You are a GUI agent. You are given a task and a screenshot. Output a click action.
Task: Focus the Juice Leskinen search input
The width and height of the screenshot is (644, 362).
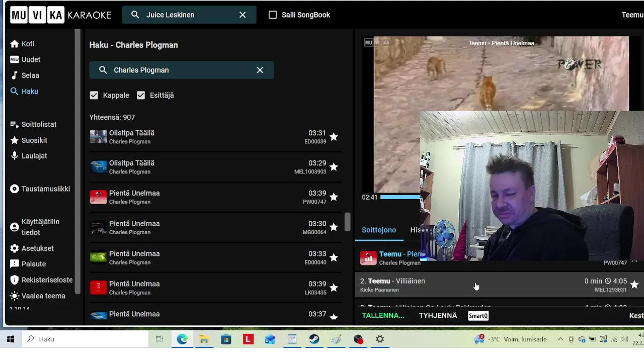click(x=189, y=15)
